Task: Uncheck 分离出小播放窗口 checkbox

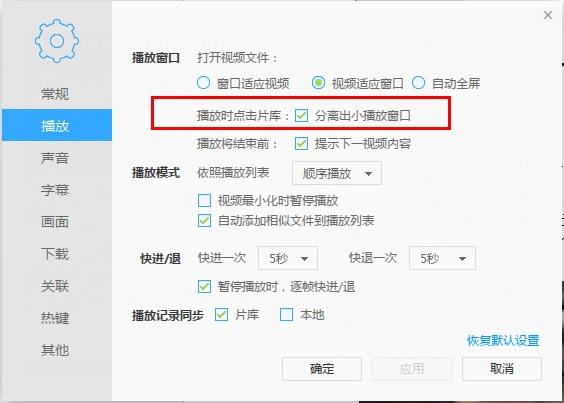Action: (x=301, y=116)
